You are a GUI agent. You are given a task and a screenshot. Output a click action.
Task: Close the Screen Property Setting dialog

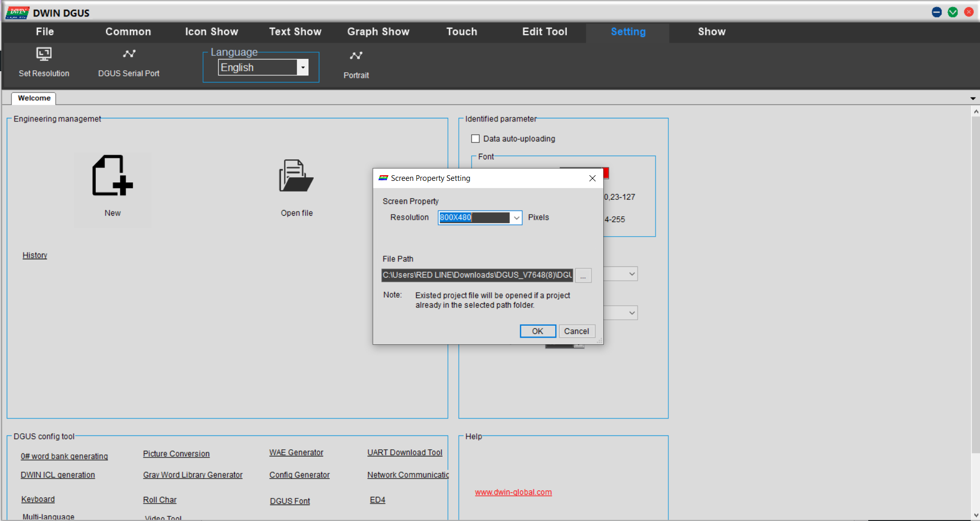click(x=592, y=178)
